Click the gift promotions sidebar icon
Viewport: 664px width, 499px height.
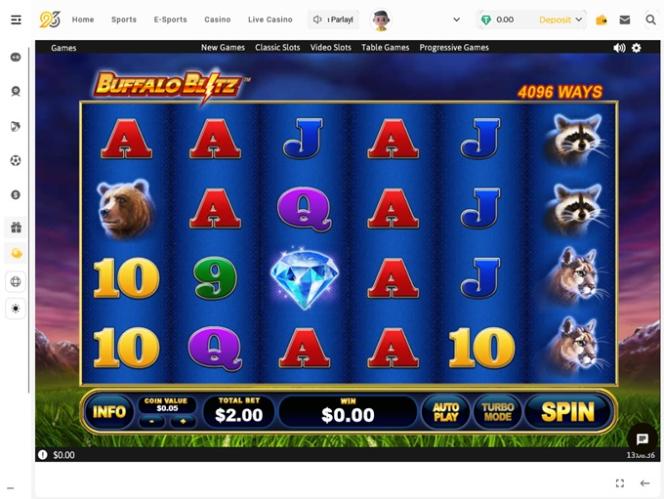(x=16, y=227)
